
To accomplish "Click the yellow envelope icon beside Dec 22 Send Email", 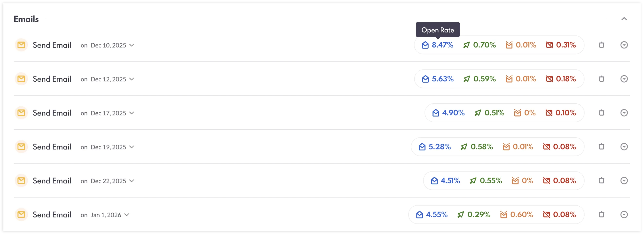I will 21,180.
